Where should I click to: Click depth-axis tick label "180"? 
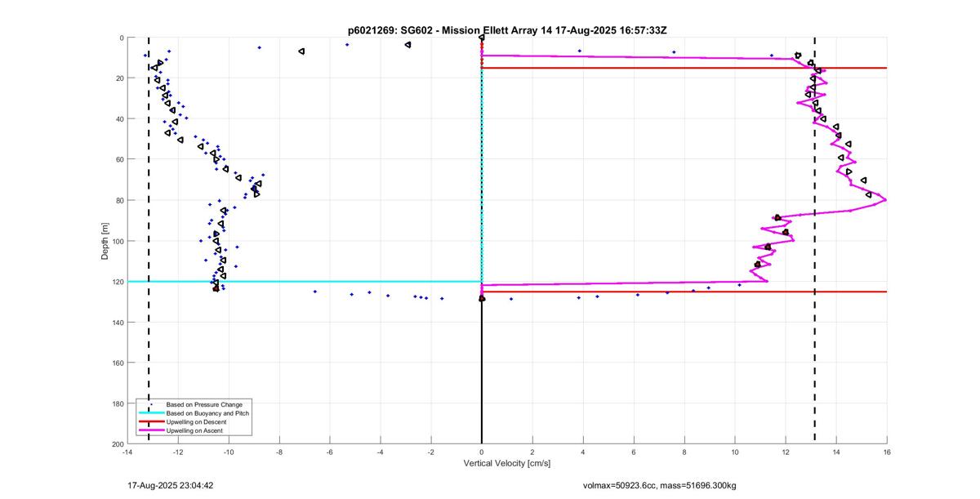point(118,403)
